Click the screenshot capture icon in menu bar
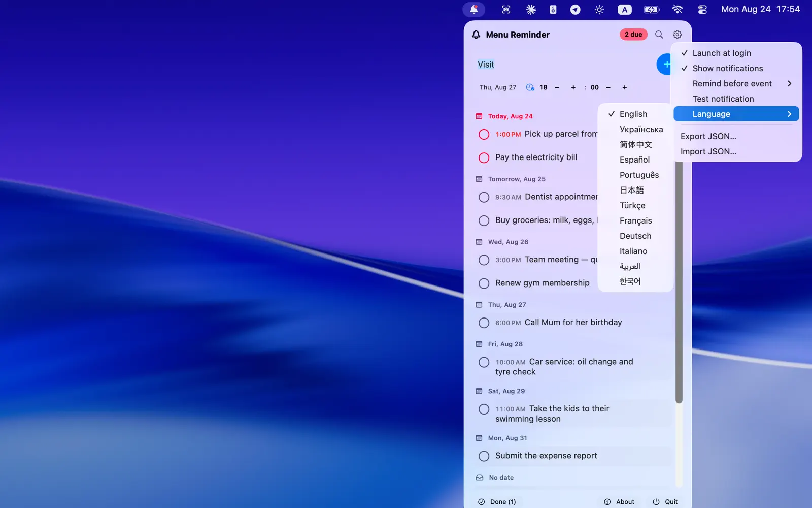 [506, 9]
